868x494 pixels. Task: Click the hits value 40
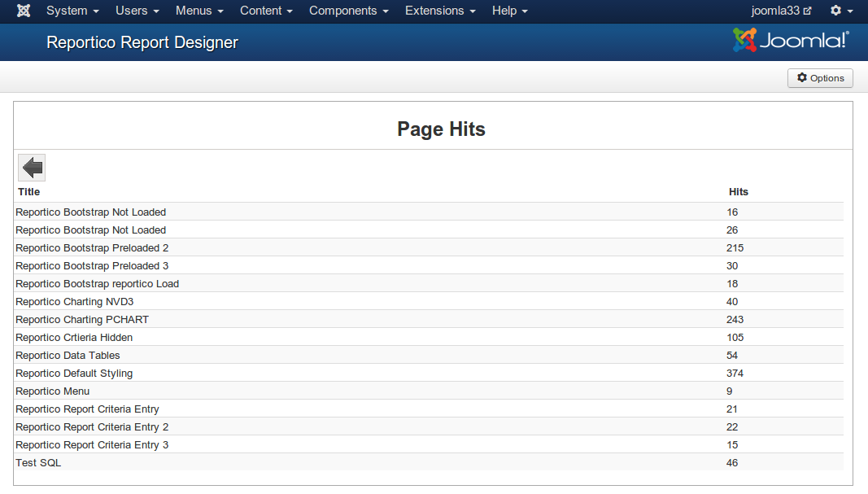tap(732, 301)
